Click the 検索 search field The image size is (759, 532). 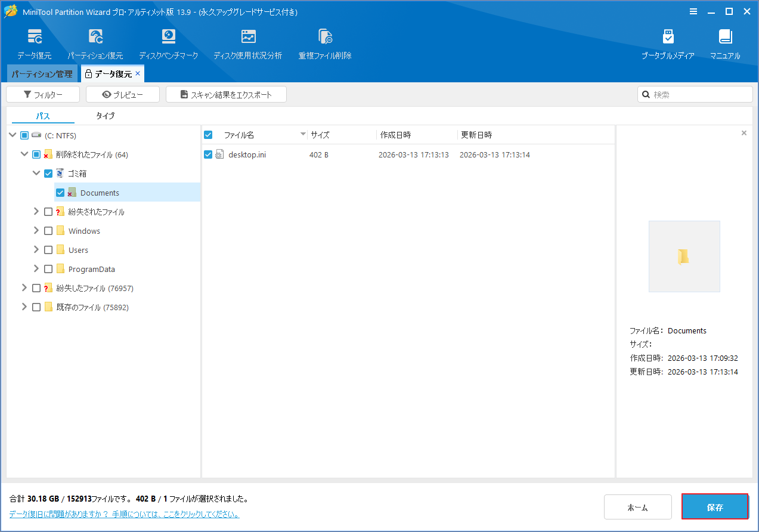(695, 94)
